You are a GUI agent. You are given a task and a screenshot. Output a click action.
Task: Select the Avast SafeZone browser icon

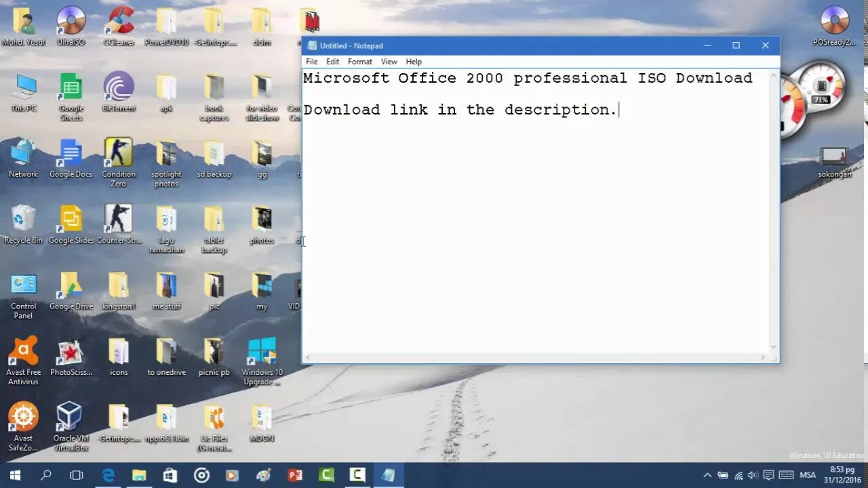[x=24, y=427]
